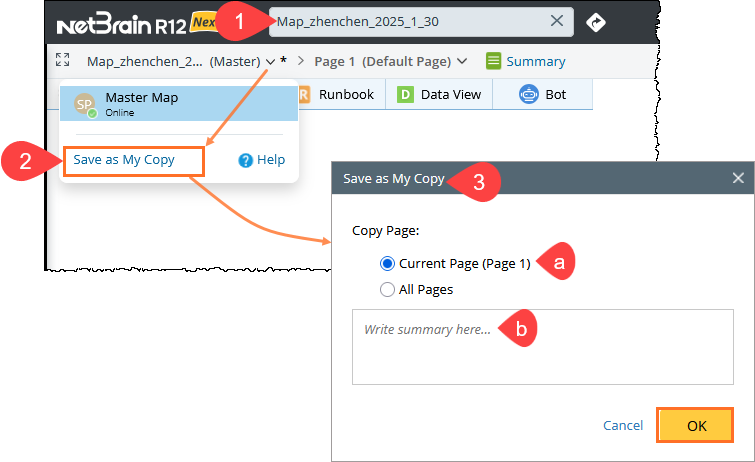Click the blue question mark Help icon
Image resolution: width=755 pixels, height=462 pixels.
point(246,160)
